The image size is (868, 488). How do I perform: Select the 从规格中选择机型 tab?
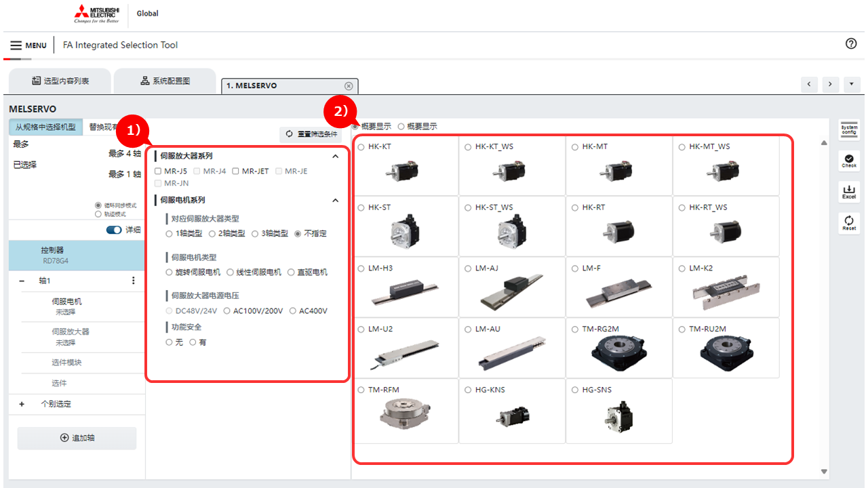point(46,127)
